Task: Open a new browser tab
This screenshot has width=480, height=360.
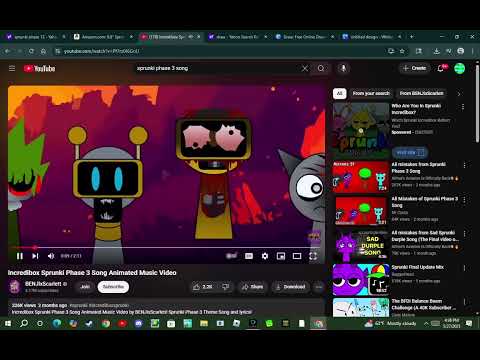Action: click(x=412, y=37)
